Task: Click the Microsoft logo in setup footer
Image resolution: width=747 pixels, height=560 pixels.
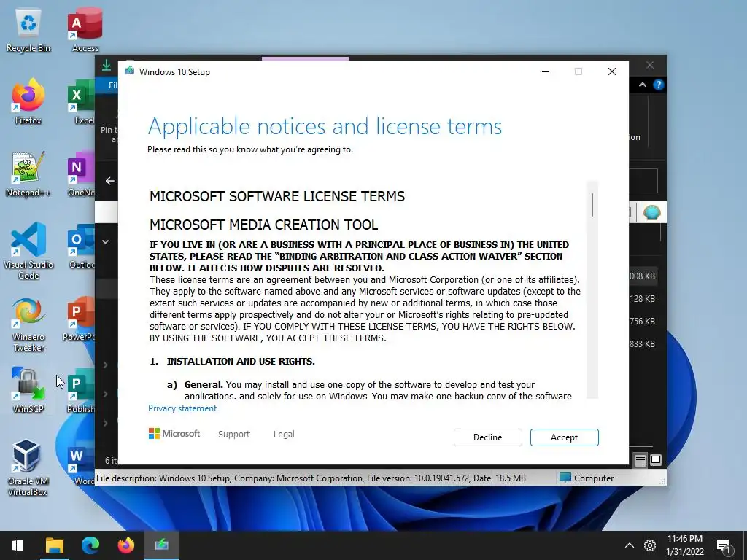Action: coord(174,434)
